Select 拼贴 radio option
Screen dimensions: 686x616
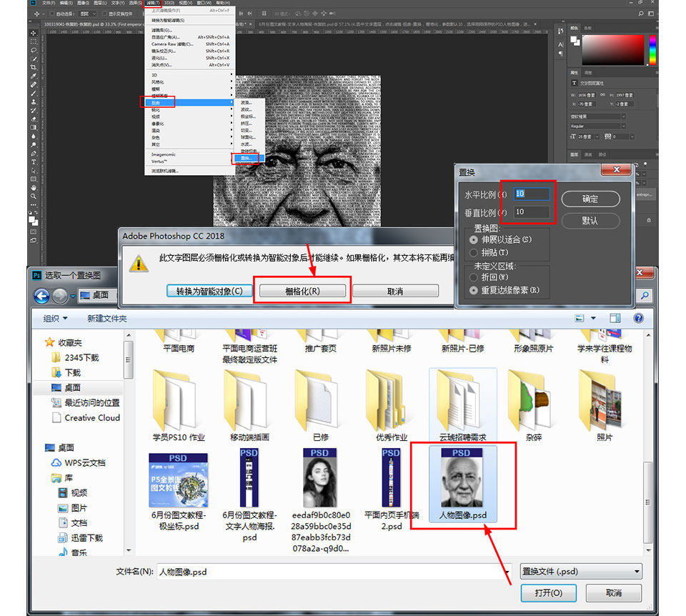pyautogui.click(x=473, y=252)
